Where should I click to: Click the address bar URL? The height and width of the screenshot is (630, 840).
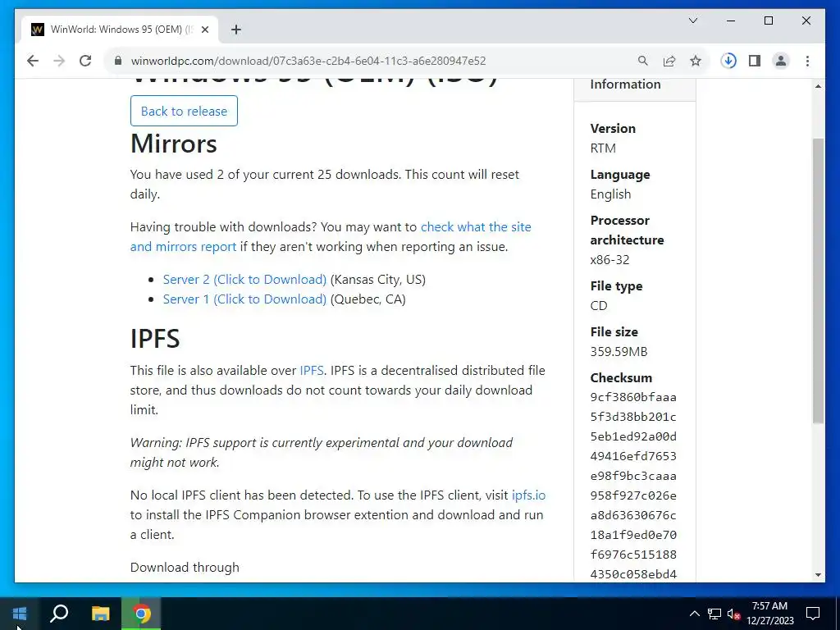click(x=308, y=61)
